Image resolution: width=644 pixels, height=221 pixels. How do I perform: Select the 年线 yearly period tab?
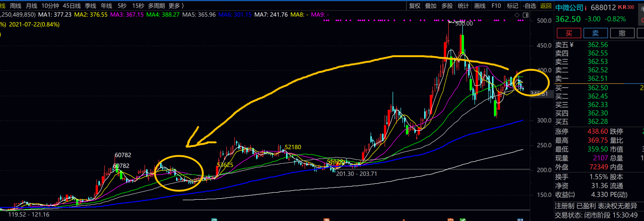point(106,6)
